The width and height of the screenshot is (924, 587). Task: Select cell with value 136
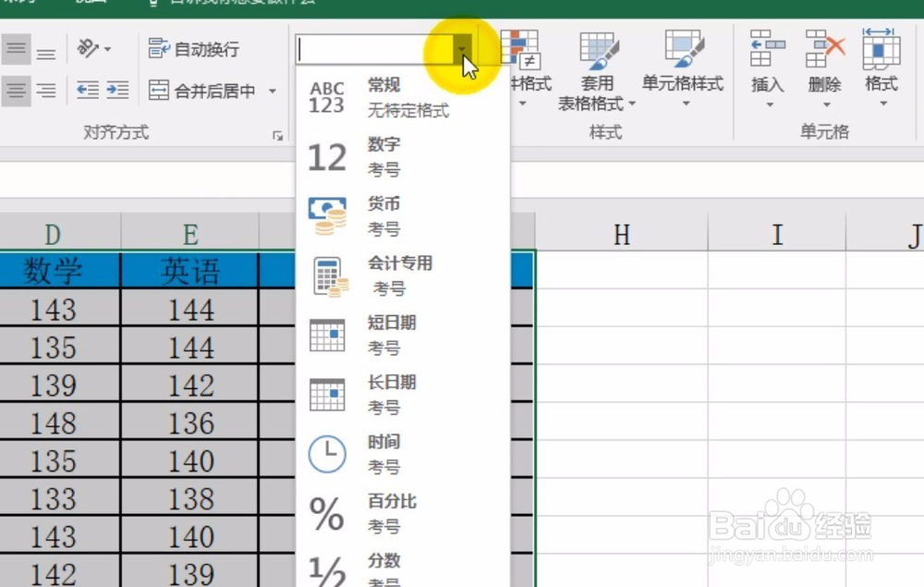[189, 421]
